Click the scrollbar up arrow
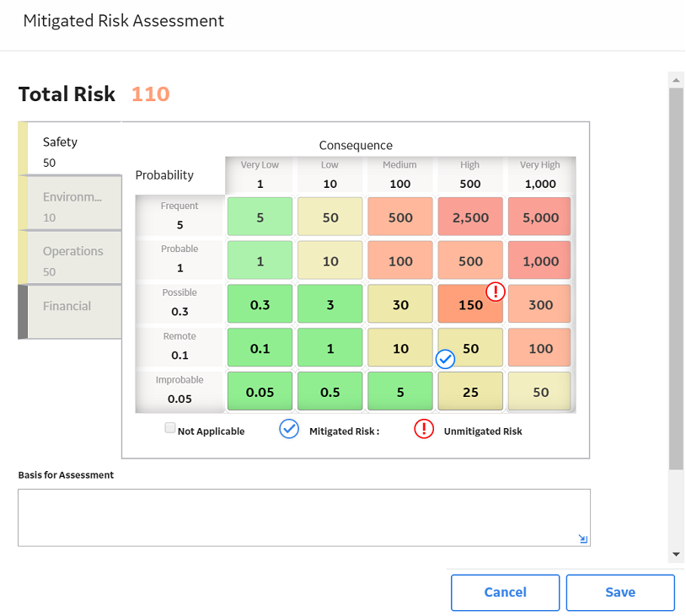Screen dimensions: 686x616 [x=676, y=80]
